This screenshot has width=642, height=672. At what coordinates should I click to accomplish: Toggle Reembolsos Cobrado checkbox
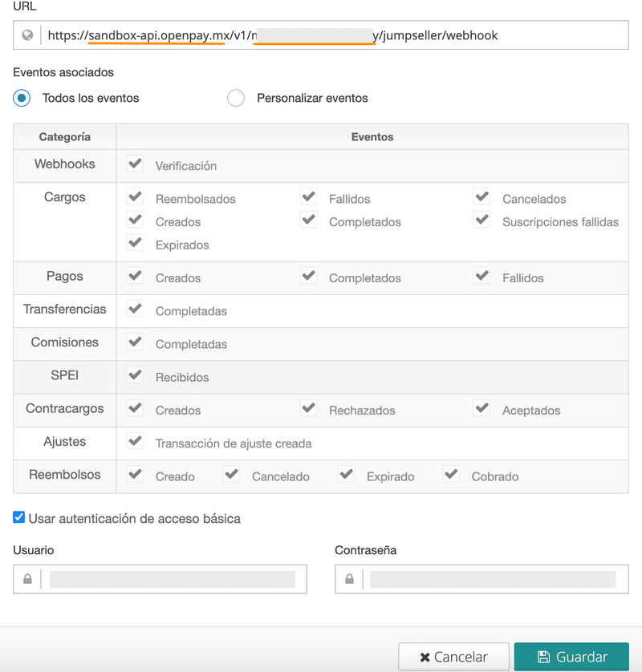[x=451, y=475]
